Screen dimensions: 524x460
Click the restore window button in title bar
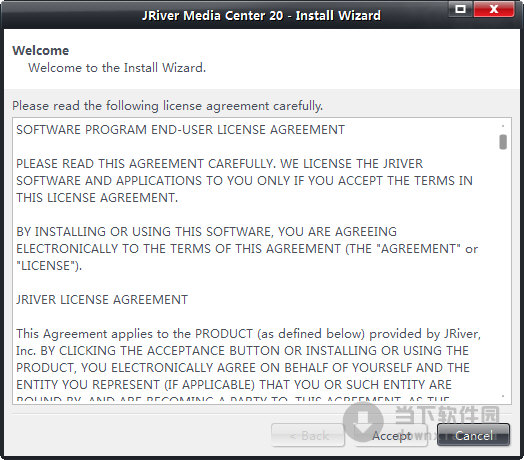tap(461, 9)
